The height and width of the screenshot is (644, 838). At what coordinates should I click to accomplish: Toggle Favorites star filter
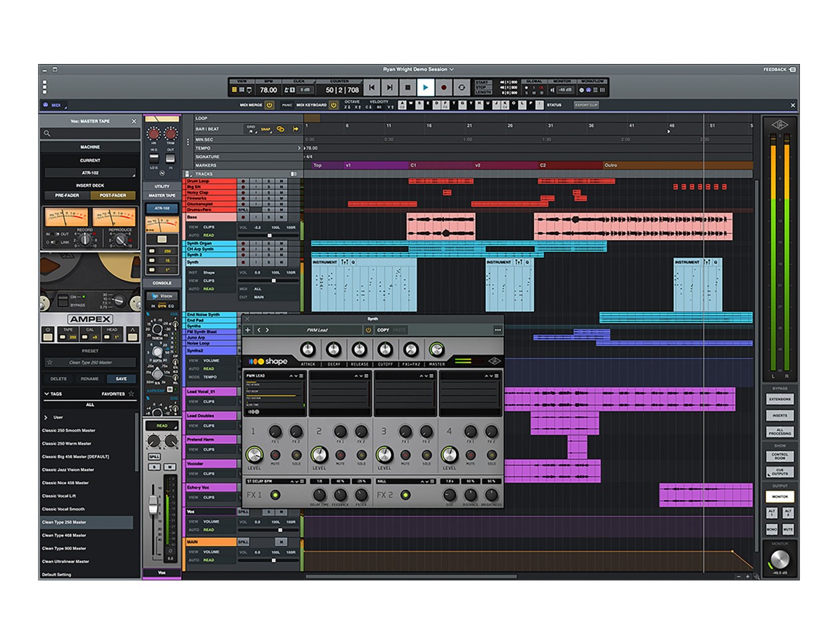click(131, 394)
